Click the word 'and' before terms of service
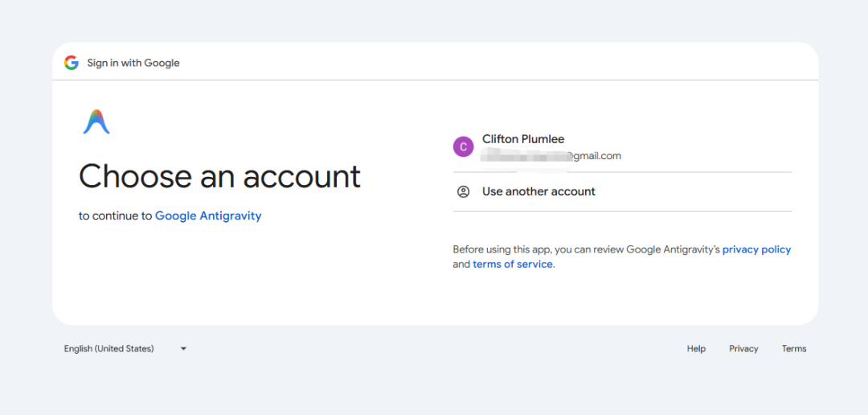Image resolution: width=868 pixels, height=415 pixels. [461, 264]
